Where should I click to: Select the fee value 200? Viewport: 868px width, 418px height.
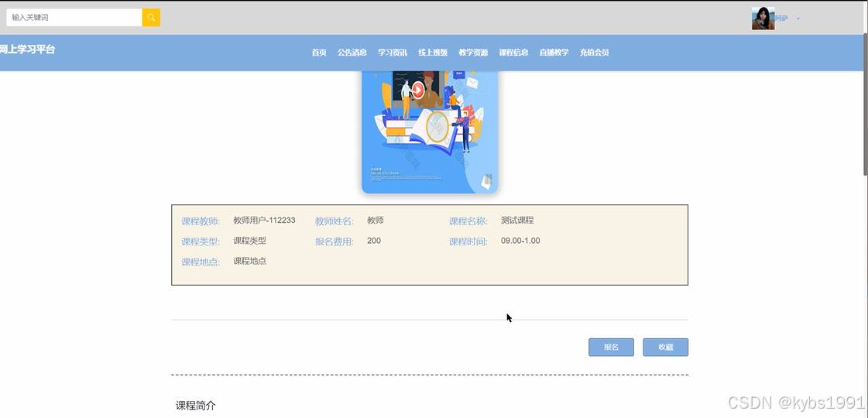tap(374, 241)
